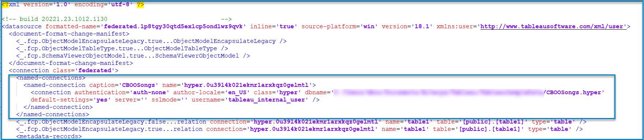This screenshot has height=140, width=644.
Task: Open the tableausoftware.com xml user link
Action: 553,26
